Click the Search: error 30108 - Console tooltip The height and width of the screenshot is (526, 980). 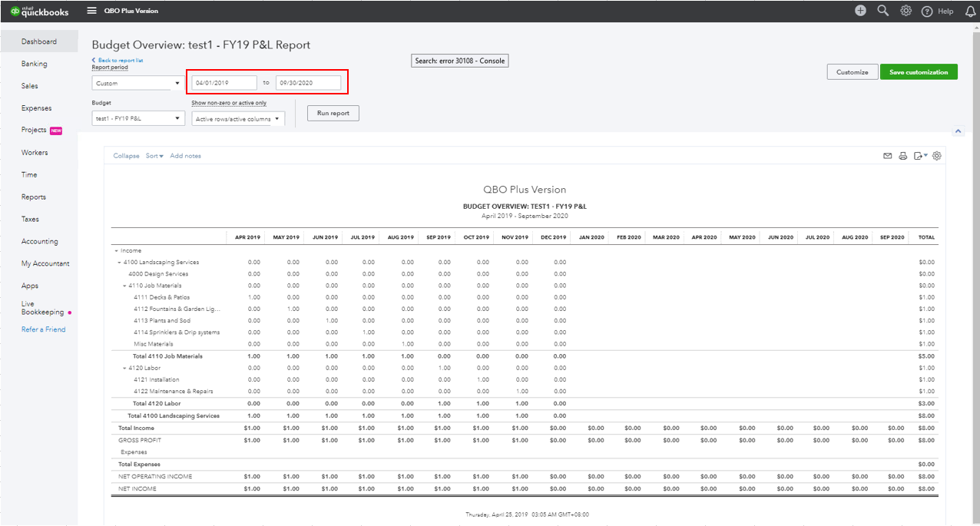click(x=460, y=61)
